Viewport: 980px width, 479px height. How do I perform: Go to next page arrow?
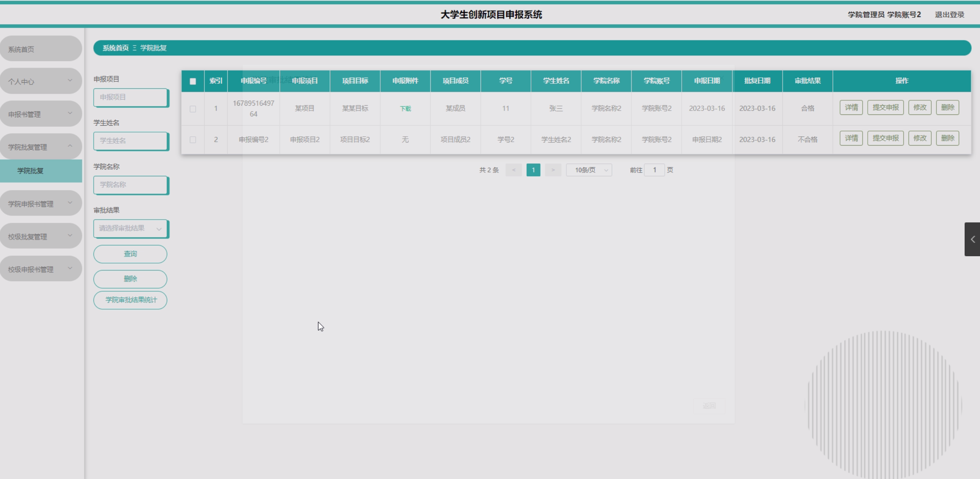(x=553, y=170)
